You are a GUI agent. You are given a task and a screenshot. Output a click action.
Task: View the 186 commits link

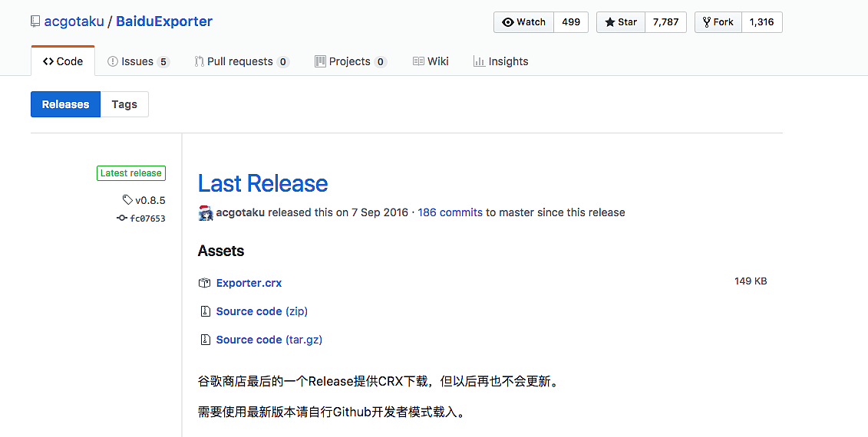point(450,212)
